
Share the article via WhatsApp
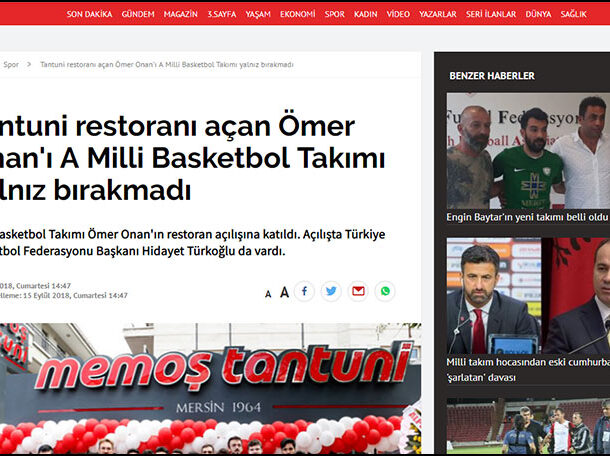(385, 292)
